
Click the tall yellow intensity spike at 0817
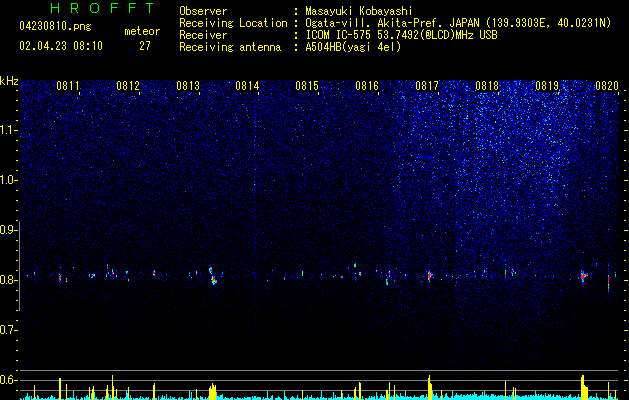pos(430,387)
